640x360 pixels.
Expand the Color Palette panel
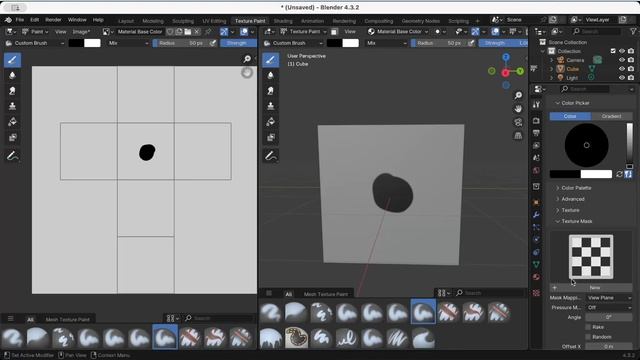(576, 188)
